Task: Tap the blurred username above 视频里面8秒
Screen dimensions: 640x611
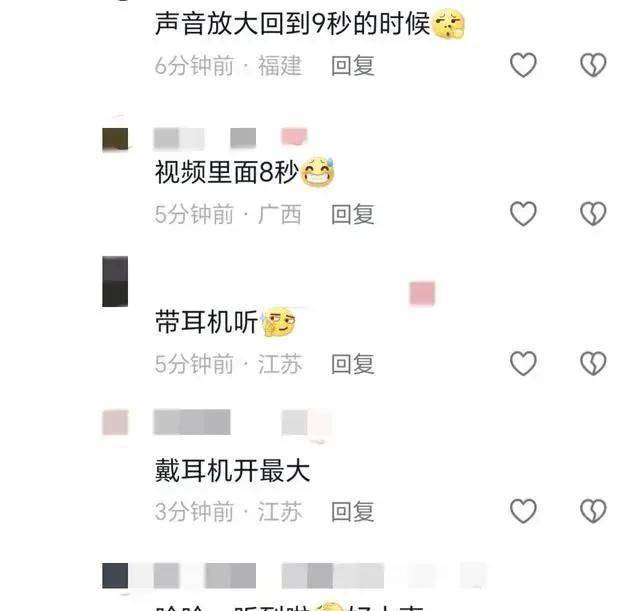Action: point(230,138)
